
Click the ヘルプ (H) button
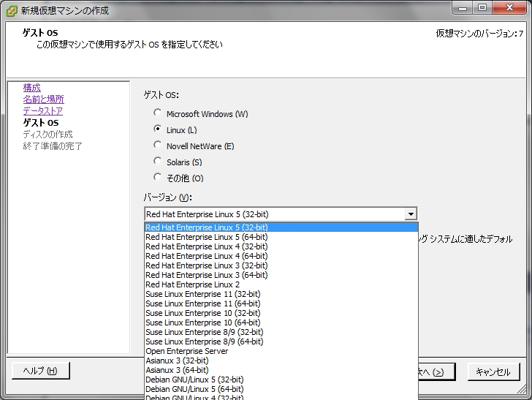click(x=40, y=371)
